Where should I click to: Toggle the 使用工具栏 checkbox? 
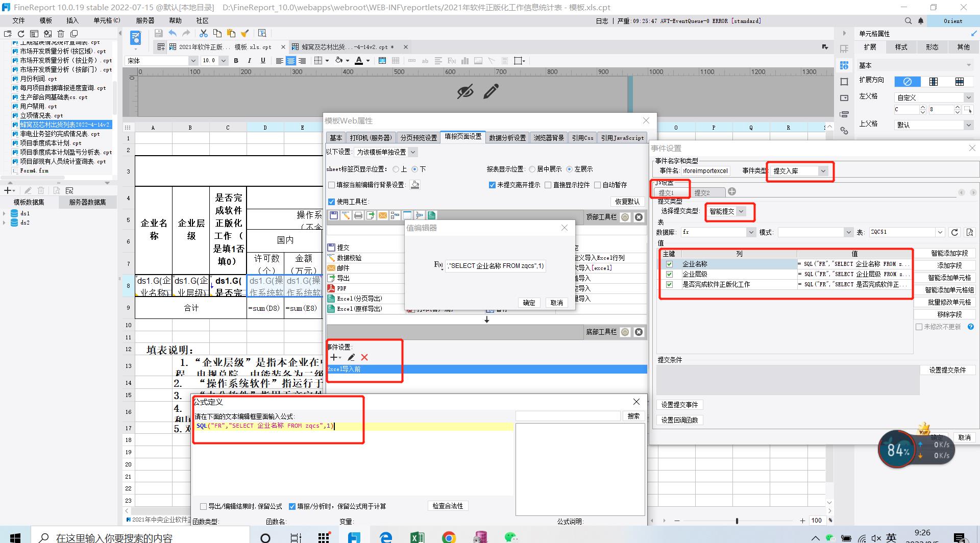tap(331, 202)
